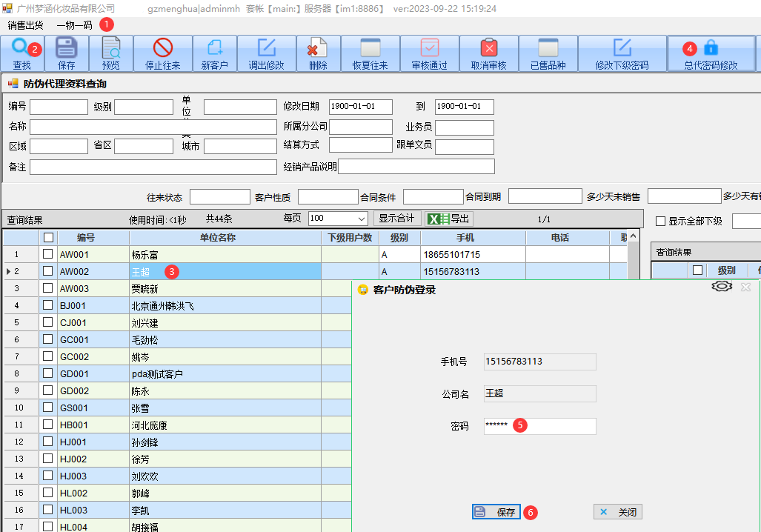Click the 新客户 new customer icon
761x532 pixels.
tap(215, 48)
